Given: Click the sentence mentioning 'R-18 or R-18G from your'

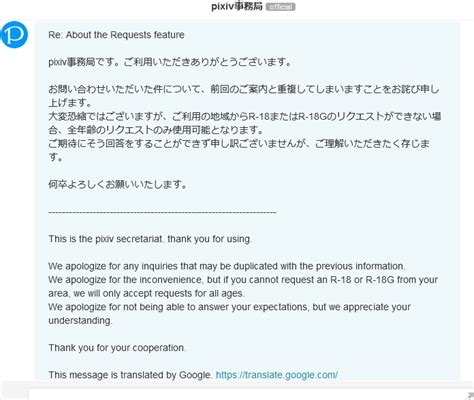Looking at the screenshot, I should click(x=243, y=280).
